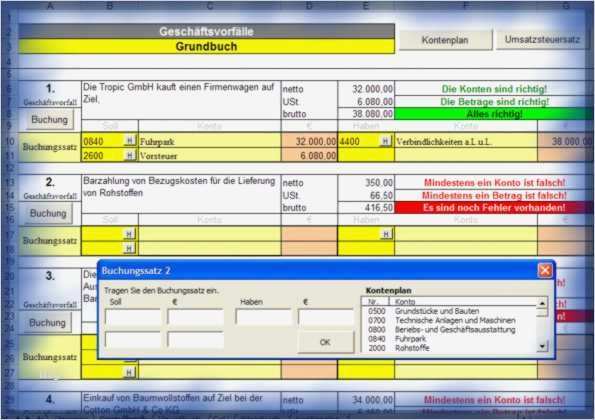Select 0840 Fuhrpark in the Kontenplan list

click(449, 339)
